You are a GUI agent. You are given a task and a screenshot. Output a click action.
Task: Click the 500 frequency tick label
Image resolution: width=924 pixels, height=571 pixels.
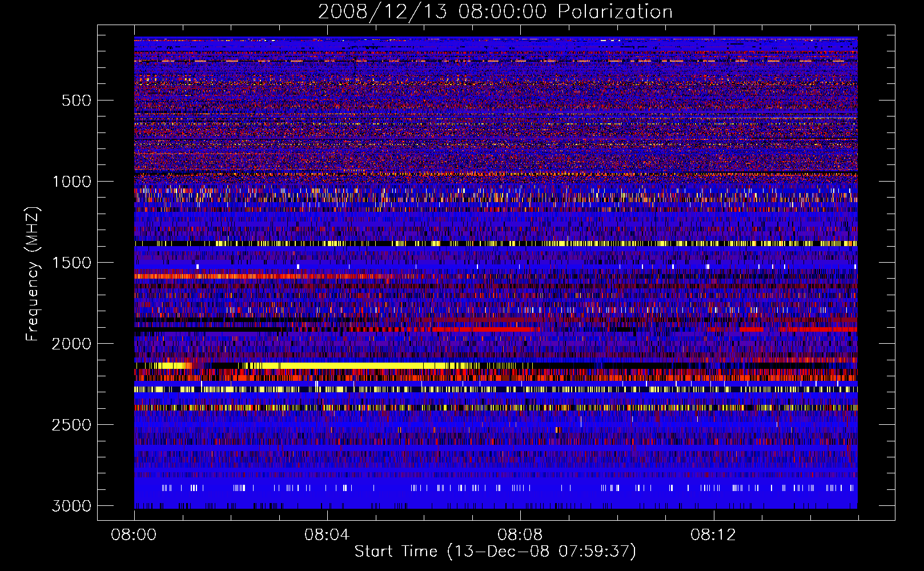pyautogui.click(x=76, y=100)
